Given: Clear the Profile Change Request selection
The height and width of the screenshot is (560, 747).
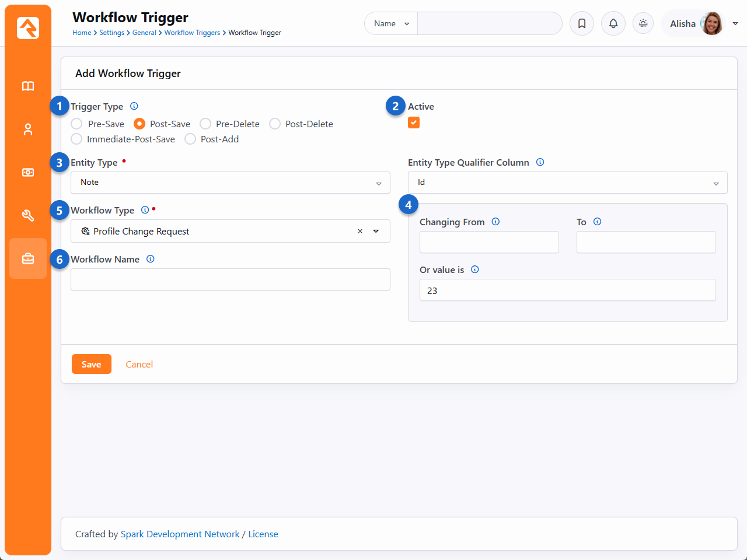Looking at the screenshot, I should coord(360,232).
